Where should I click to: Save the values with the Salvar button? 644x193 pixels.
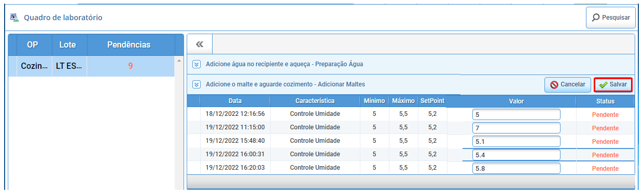(x=613, y=84)
